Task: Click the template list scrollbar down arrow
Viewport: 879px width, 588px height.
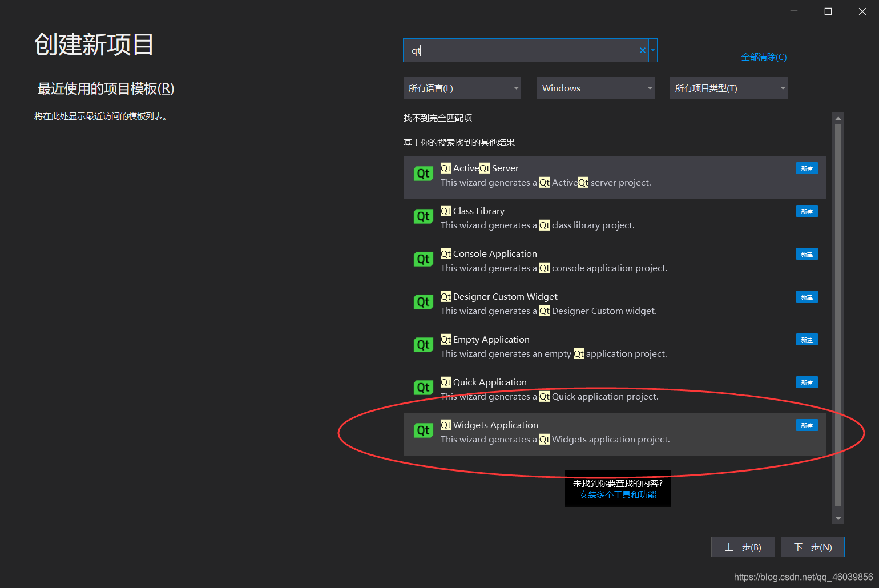Action: [838, 518]
